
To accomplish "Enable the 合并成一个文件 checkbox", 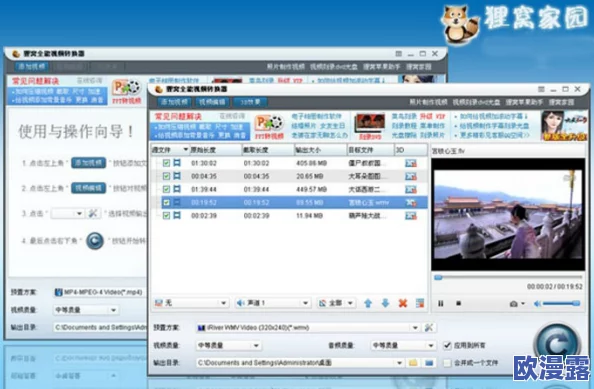I will click(x=447, y=362).
